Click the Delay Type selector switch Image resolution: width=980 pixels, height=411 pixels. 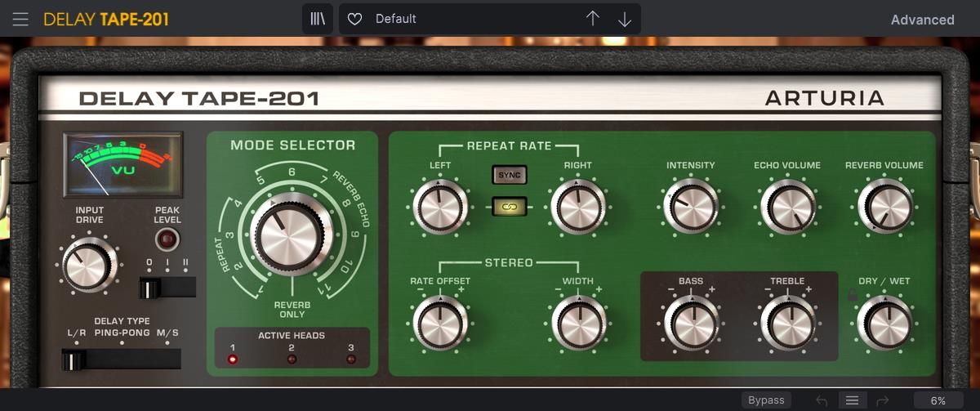(x=121, y=359)
